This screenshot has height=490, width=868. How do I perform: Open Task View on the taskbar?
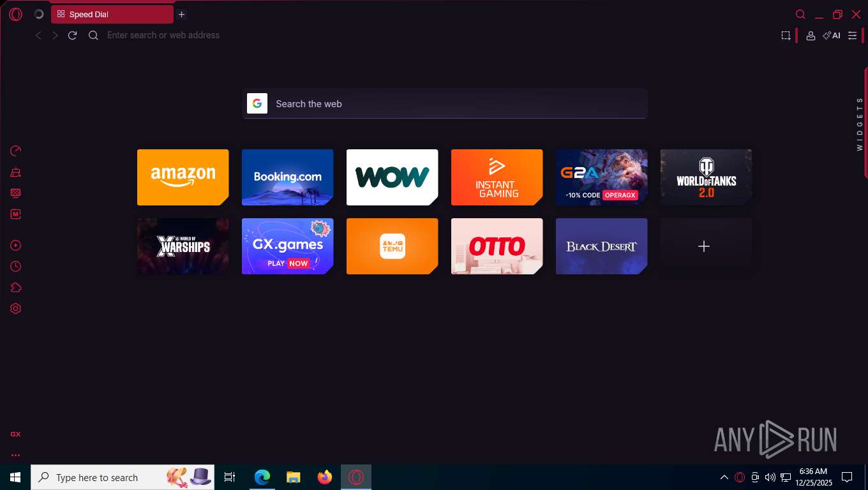pos(230,477)
